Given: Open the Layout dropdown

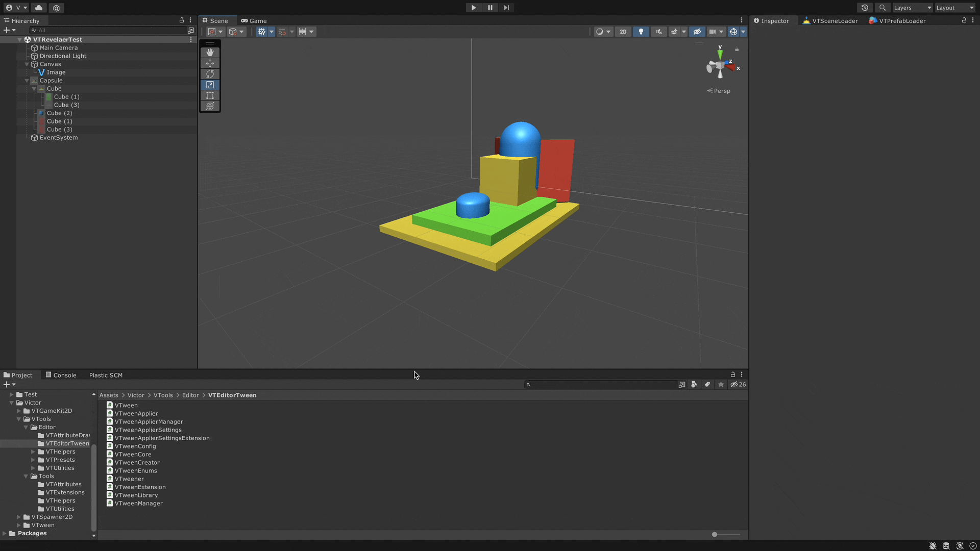Looking at the screenshot, I should point(954,8).
